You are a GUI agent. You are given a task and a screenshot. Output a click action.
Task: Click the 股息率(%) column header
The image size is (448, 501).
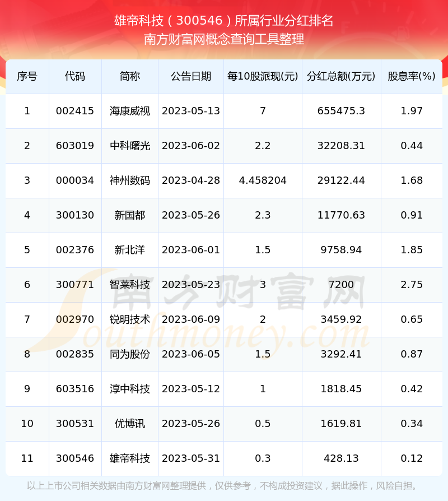[412, 76]
